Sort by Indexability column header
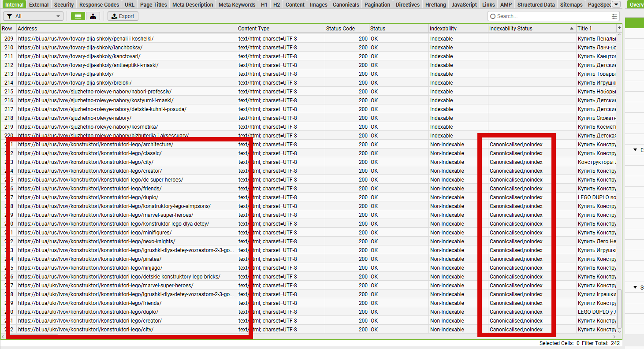The image size is (644, 349). click(458, 28)
